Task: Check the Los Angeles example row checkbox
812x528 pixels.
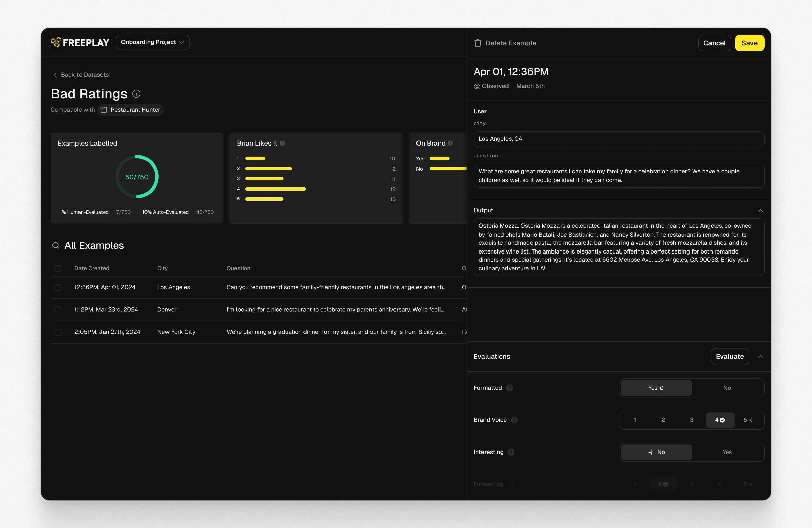Action: (57, 287)
